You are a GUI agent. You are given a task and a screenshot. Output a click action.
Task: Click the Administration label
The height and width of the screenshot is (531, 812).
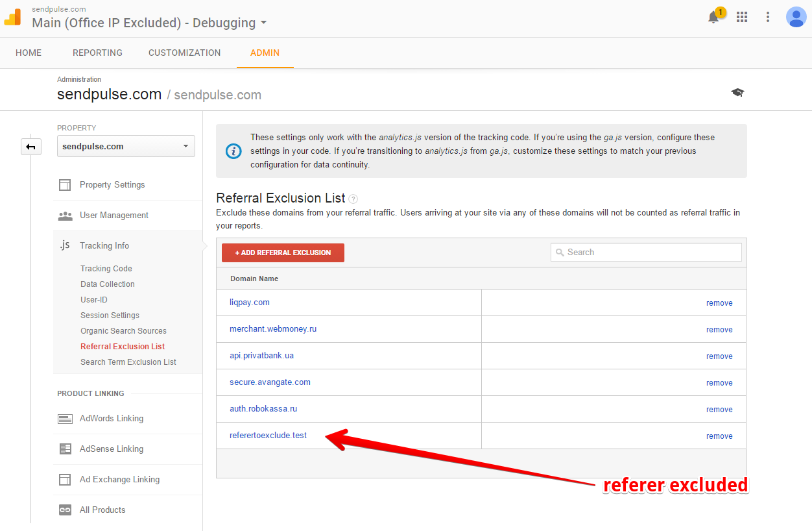79,79
